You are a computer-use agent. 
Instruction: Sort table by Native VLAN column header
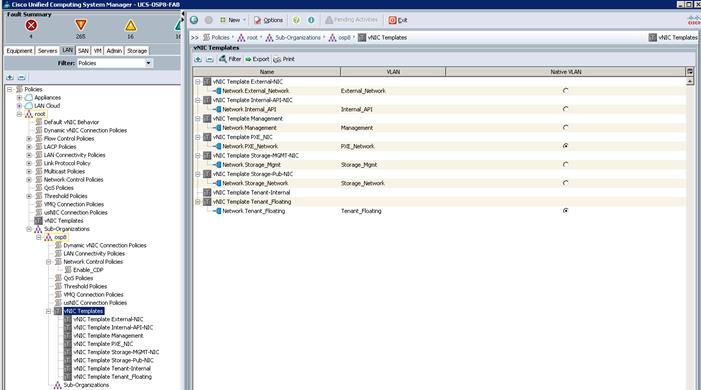tap(566, 72)
